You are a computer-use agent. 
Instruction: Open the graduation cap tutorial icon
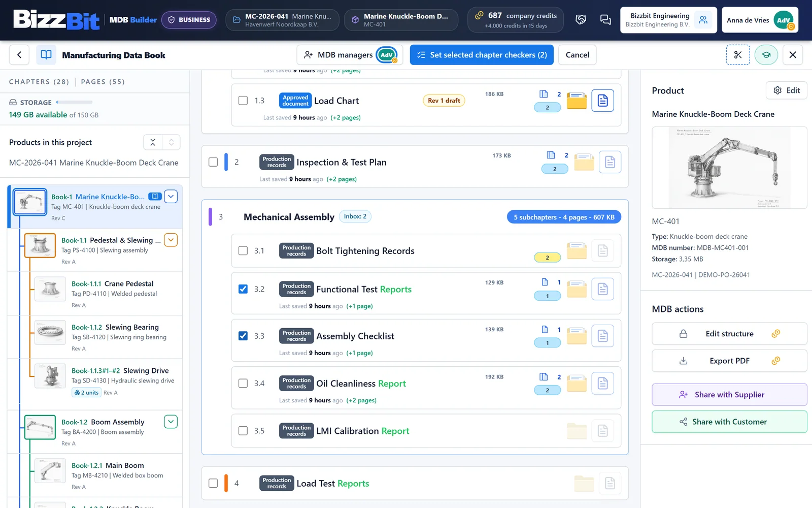[x=766, y=55]
